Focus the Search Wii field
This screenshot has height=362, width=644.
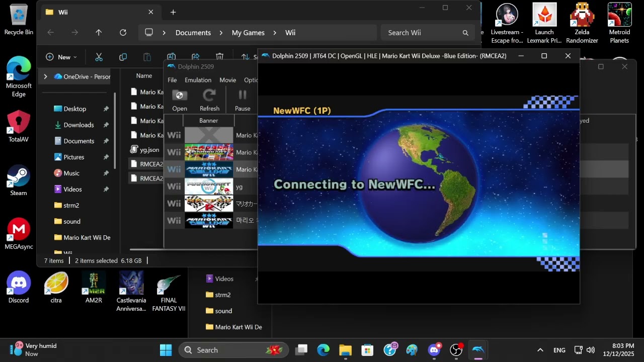click(427, 33)
